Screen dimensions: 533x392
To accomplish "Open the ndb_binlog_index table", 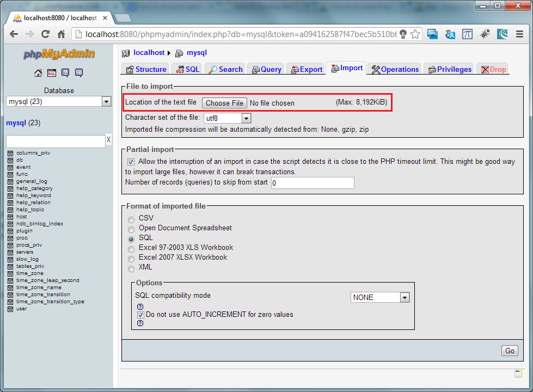I will 40,224.
